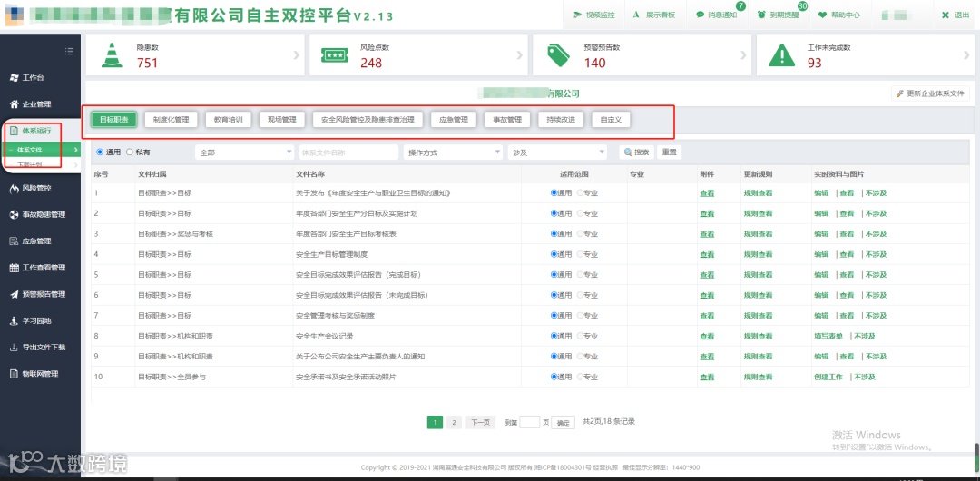Click 编辑 link in row 9
Screen dimensions: 980x481
pos(821,357)
